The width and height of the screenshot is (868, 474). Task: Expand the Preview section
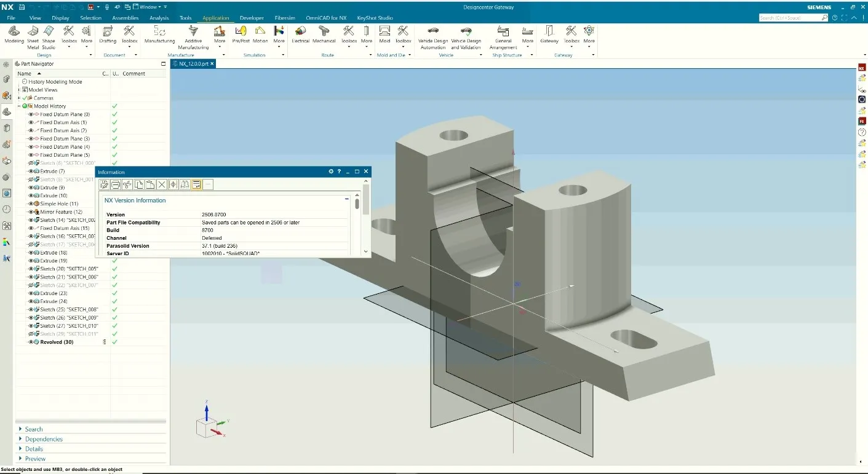tap(21, 459)
